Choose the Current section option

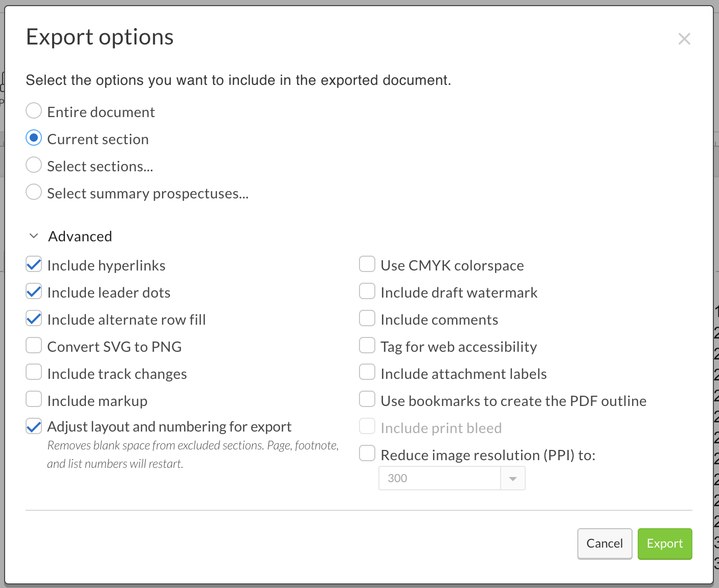click(x=34, y=138)
